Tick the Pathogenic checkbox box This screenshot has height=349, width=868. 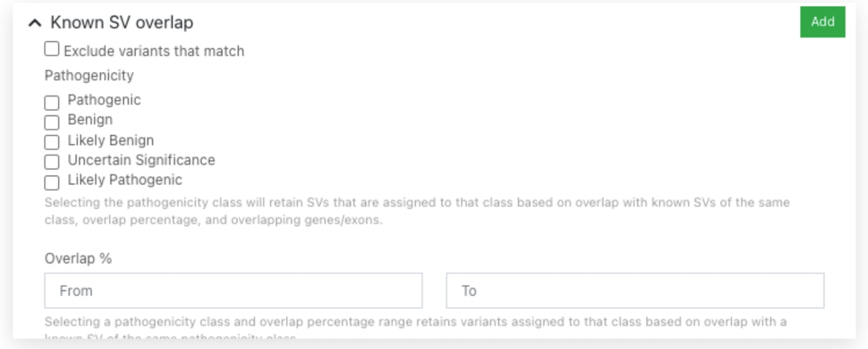pos(52,103)
